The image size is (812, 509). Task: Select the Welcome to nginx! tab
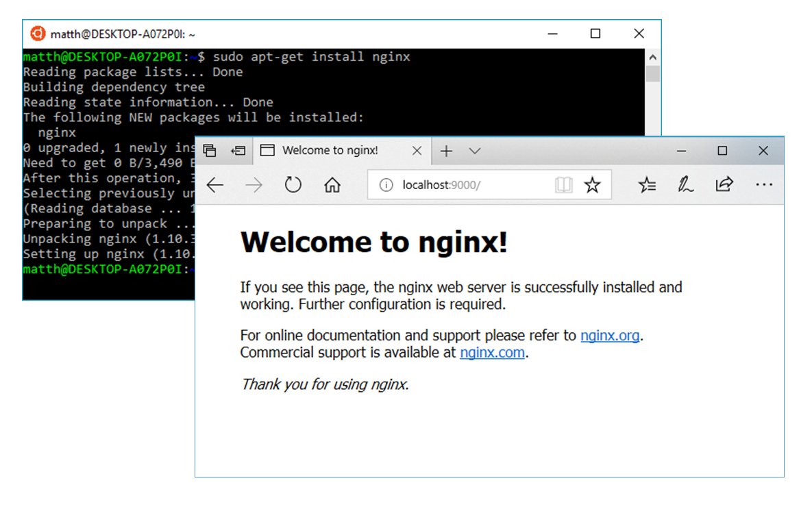pyautogui.click(x=342, y=151)
